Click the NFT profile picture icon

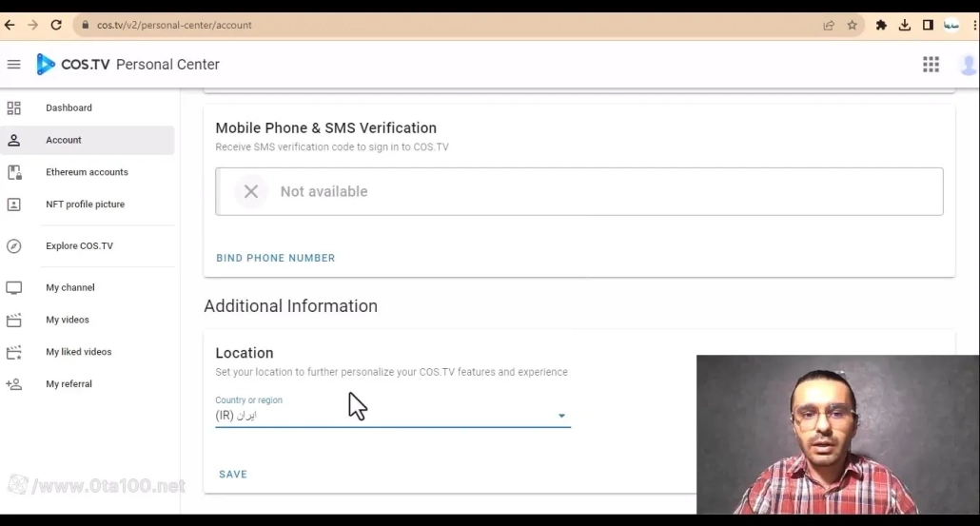(x=14, y=205)
